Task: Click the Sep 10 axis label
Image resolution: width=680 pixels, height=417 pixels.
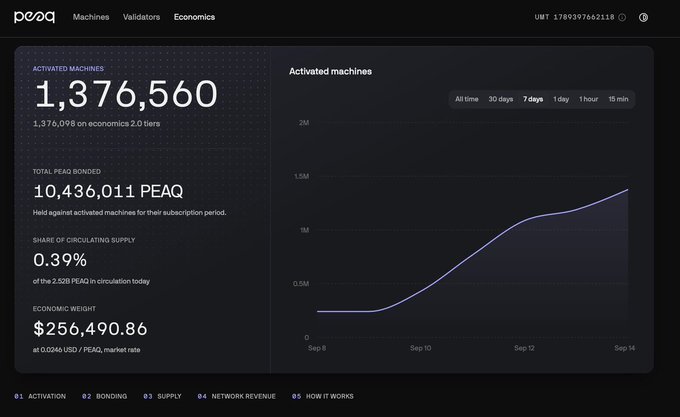Action: coord(421,348)
